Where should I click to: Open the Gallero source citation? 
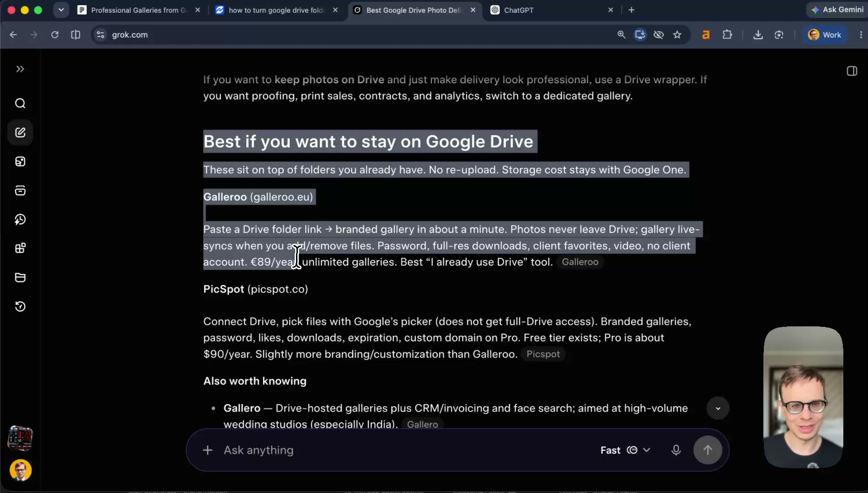click(x=422, y=425)
